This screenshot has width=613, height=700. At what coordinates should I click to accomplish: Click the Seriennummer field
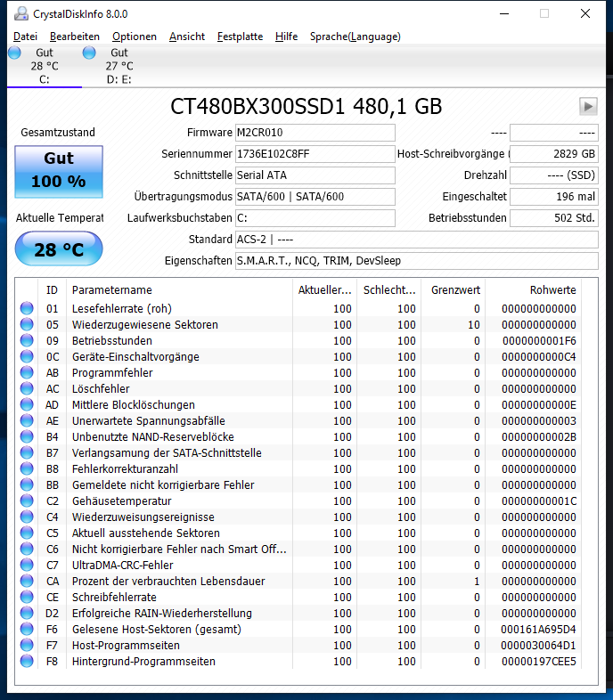315,154
